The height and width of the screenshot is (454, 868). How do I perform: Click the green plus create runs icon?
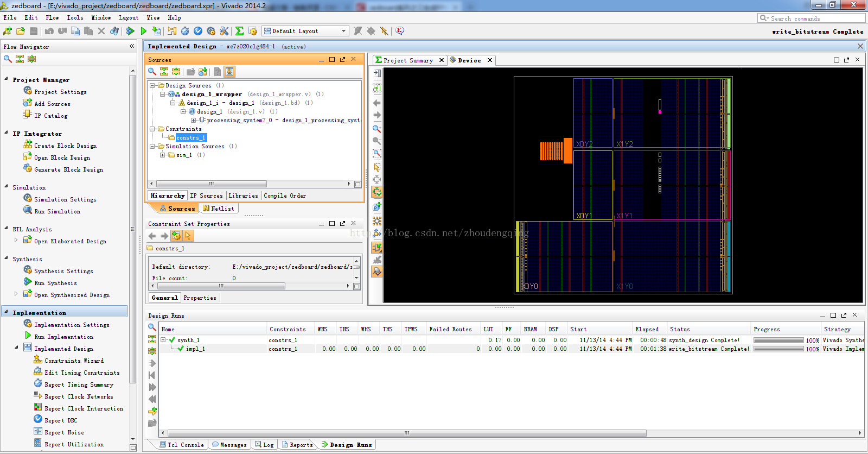point(152,411)
